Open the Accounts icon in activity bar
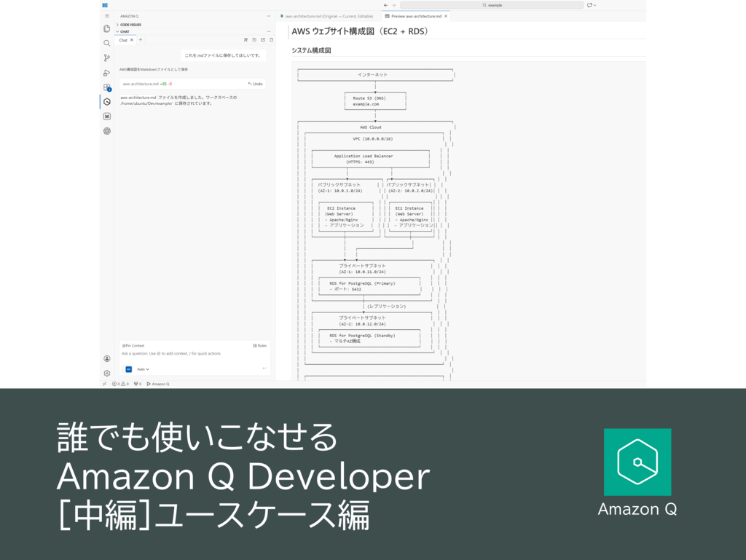This screenshot has width=746, height=560. tap(107, 358)
